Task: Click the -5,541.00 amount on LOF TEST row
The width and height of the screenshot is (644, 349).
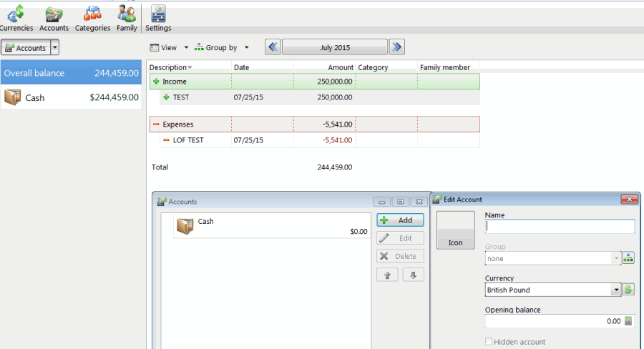Action: (x=337, y=140)
